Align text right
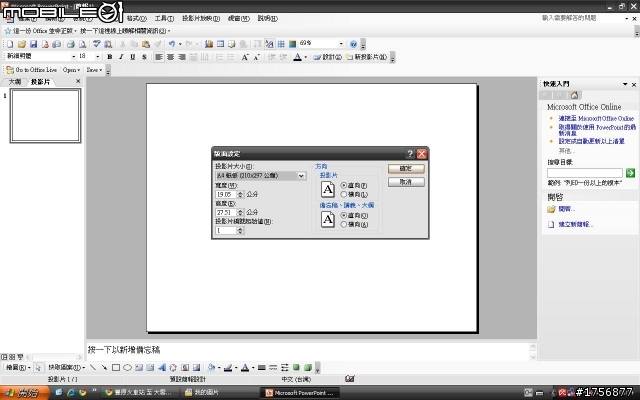The image size is (640, 400). click(x=182, y=57)
